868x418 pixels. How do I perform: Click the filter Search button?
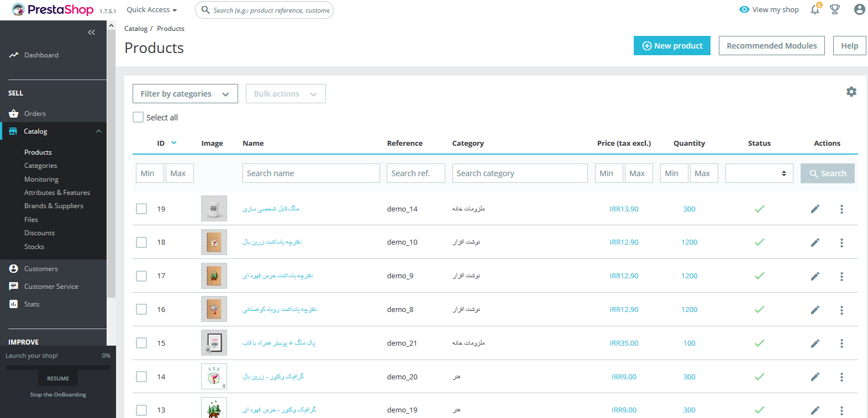(828, 173)
